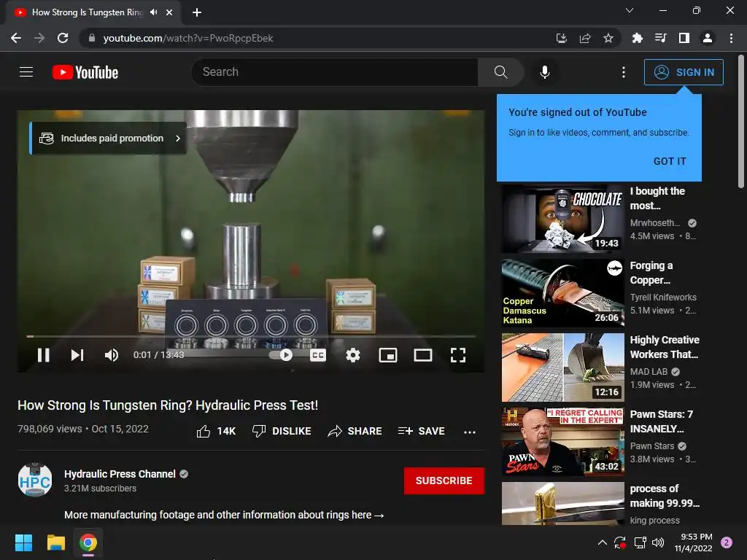This screenshot has width=747, height=560.
Task: Show hidden system tray icons
Action: pyautogui.click(x=602, y=542)
